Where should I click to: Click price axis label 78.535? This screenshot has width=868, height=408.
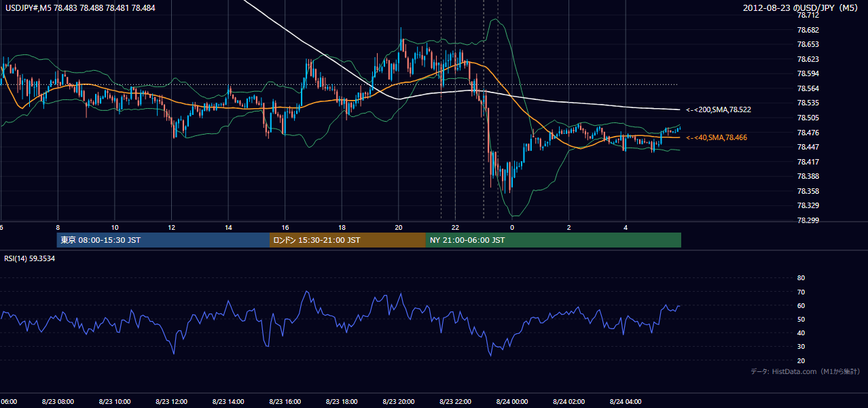click(808, 103)
